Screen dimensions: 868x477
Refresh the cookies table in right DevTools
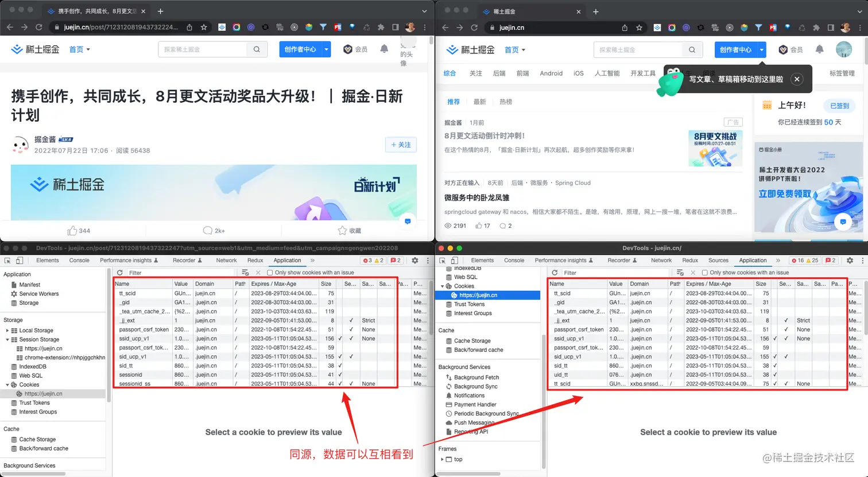(555, 273)
